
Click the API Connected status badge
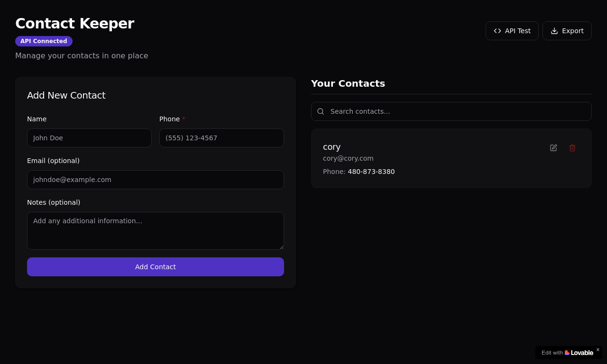[44, 41]
